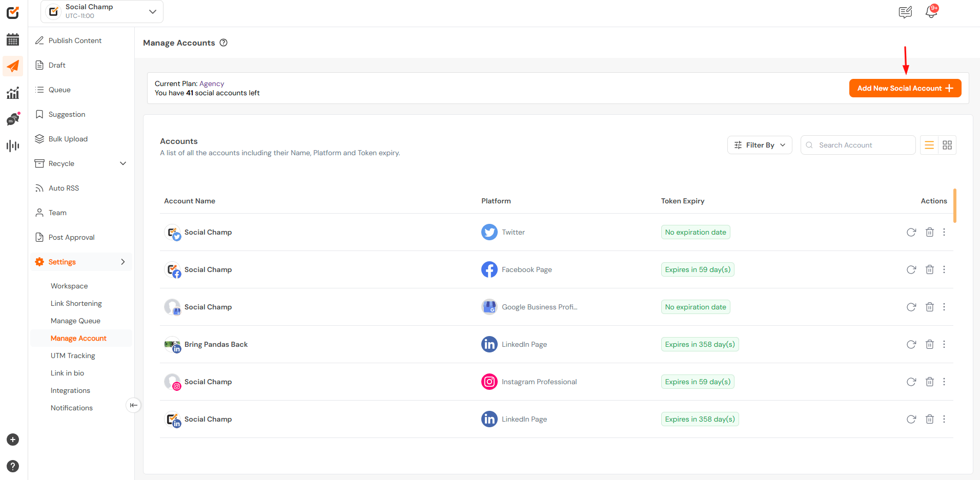Click the accounts list scrollbar
This screenshot has width=980, height=480.
[954, 205]
